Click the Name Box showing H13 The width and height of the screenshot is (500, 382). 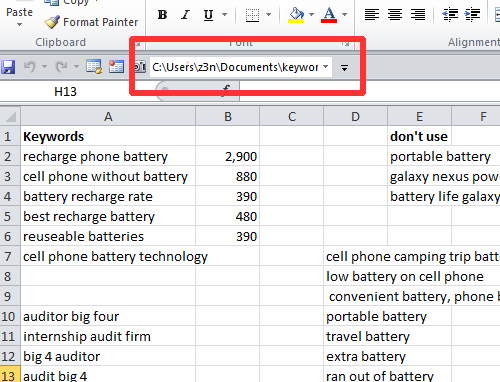pyautogui.click(x=65, y=92)
